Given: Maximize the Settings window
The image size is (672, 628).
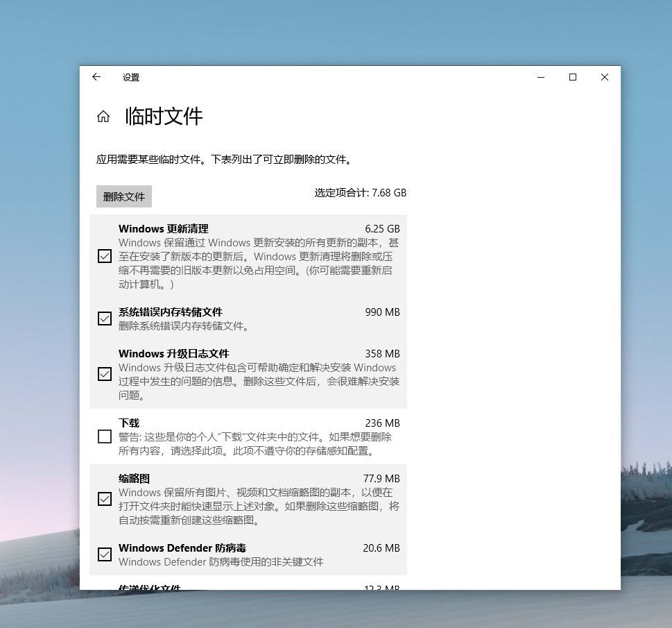Looking at the screenshot, I should (573, 77).
